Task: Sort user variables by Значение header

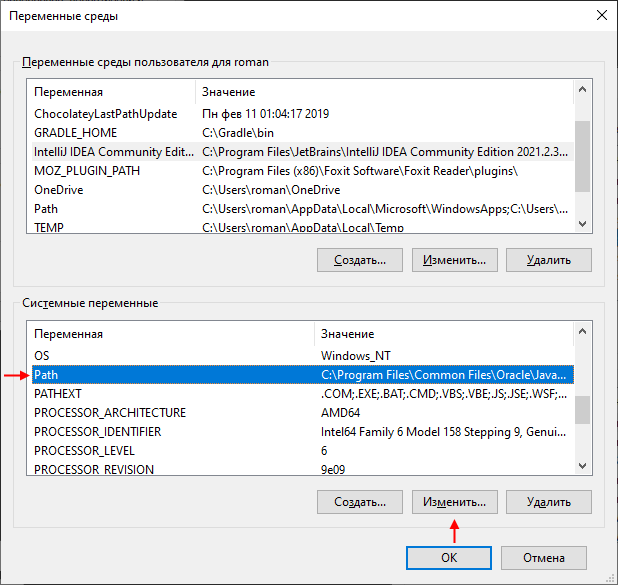Action: tap(384, 92)
